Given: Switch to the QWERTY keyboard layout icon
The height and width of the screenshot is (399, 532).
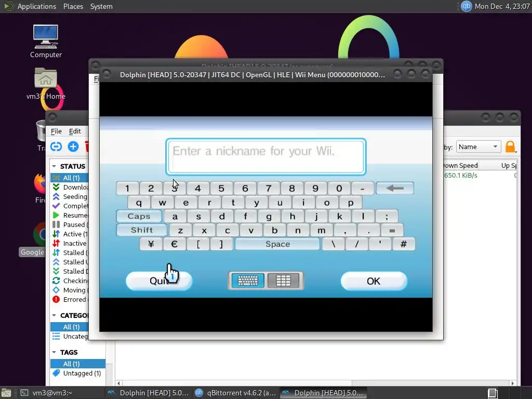Looking at the screenshot, I should tap(248, 281).
